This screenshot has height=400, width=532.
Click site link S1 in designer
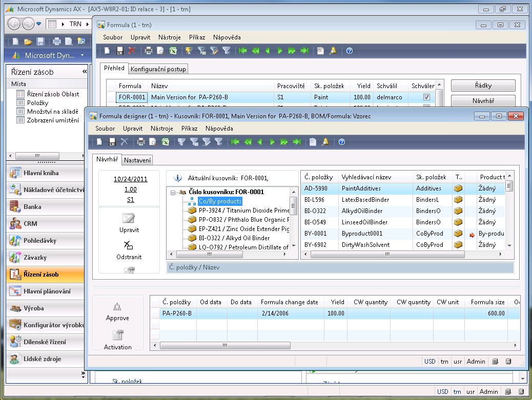(130, 200)
